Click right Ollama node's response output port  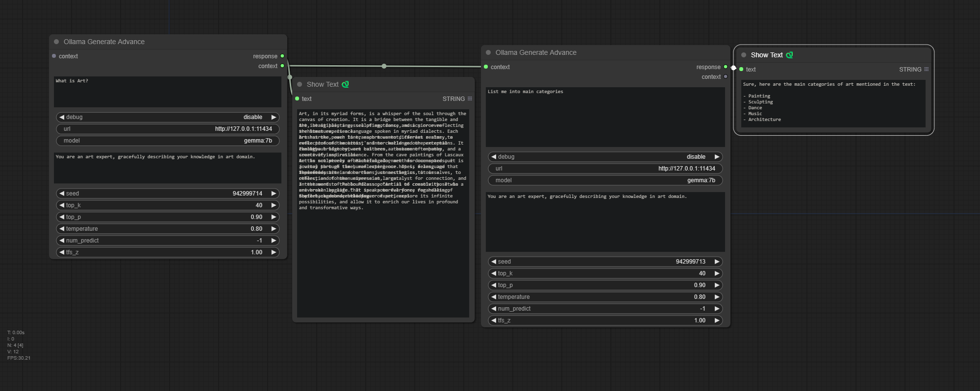point(726,67)
